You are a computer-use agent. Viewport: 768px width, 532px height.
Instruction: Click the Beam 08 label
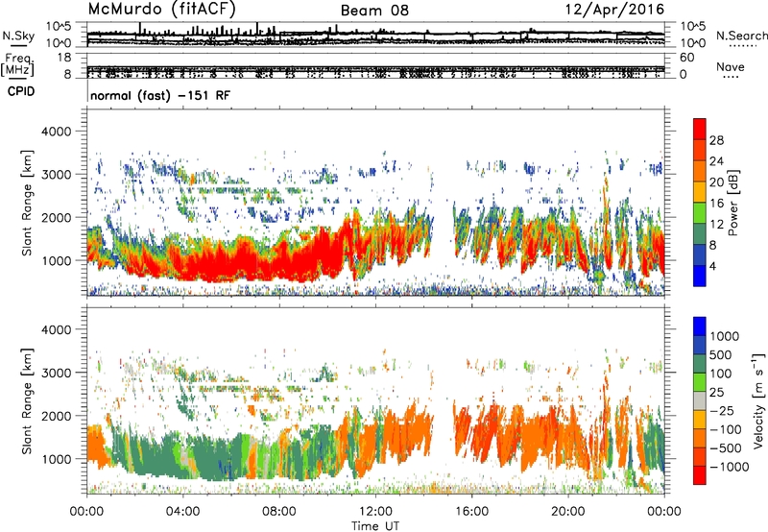coord(374,11)
